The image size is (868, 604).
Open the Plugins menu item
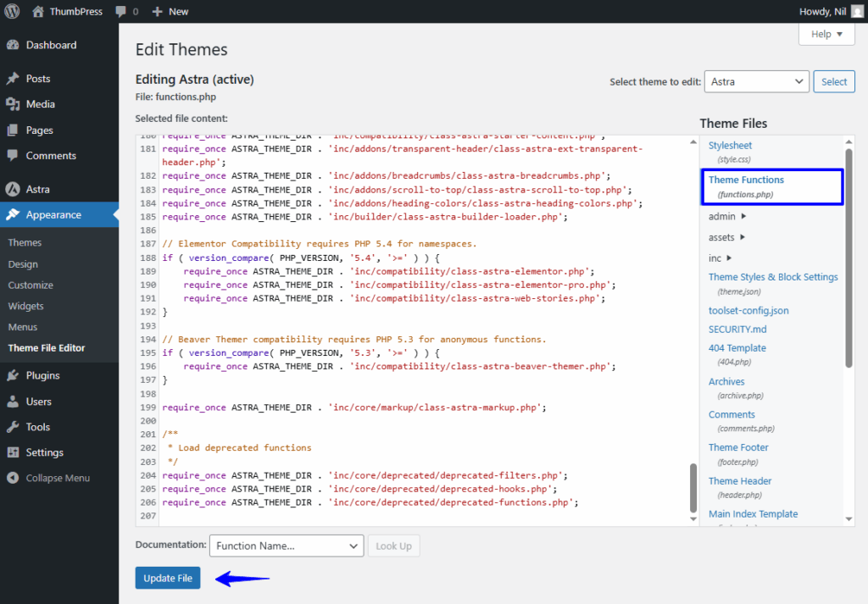tap(59, 375)
